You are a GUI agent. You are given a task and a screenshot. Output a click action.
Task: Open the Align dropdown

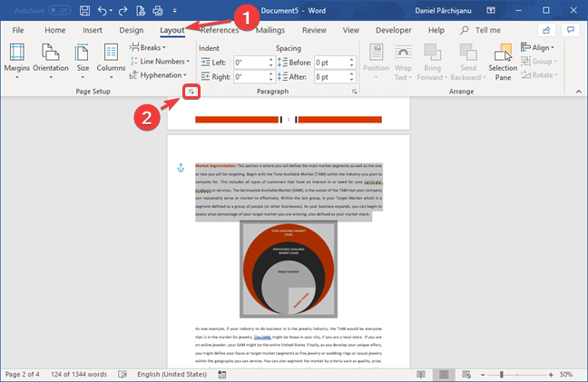[537, 47]
